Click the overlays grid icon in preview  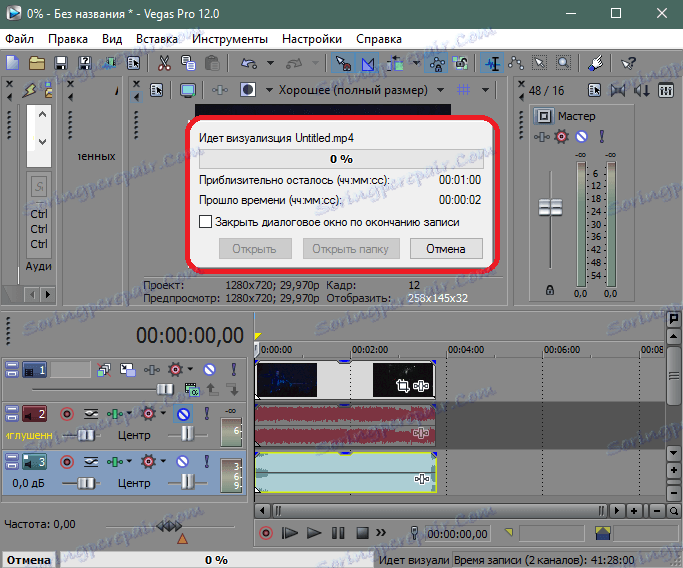[x=463, y=90]
